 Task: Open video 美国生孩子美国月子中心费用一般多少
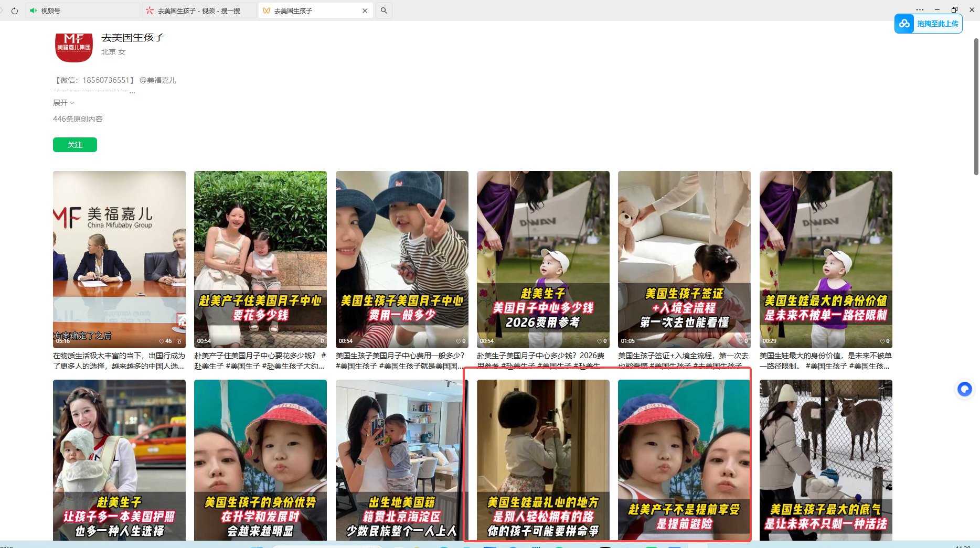pyautogui.click(x=402, y=260)
